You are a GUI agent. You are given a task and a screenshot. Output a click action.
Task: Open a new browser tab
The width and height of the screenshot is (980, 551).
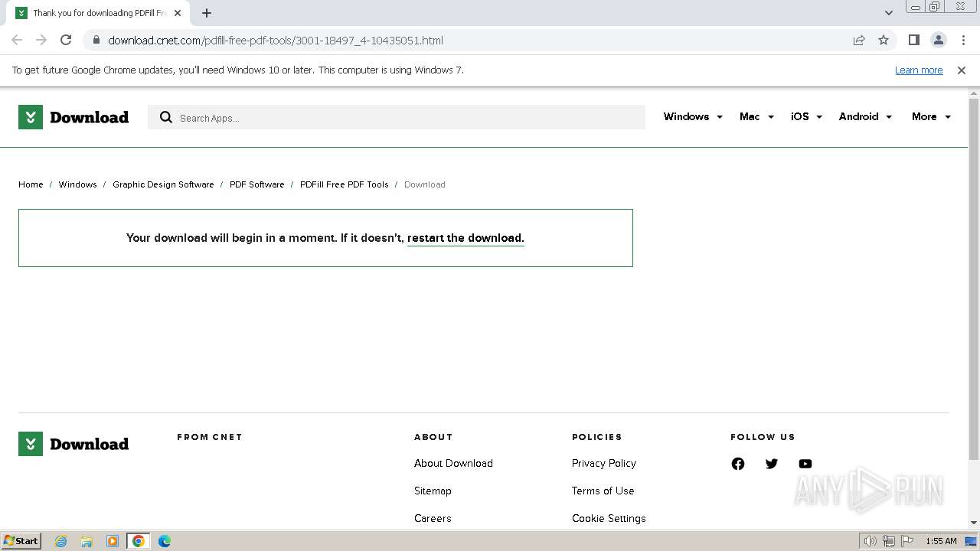click(206, 13)
